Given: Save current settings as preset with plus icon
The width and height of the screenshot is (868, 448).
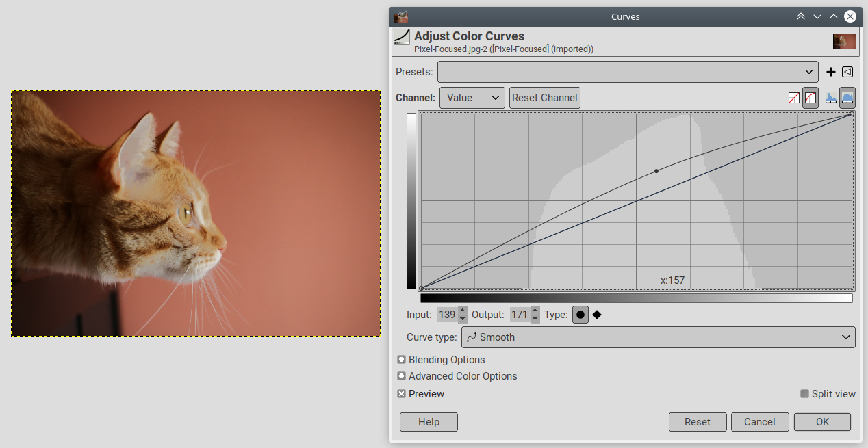Looking at the screenshot, I should (x=831, y=72).
